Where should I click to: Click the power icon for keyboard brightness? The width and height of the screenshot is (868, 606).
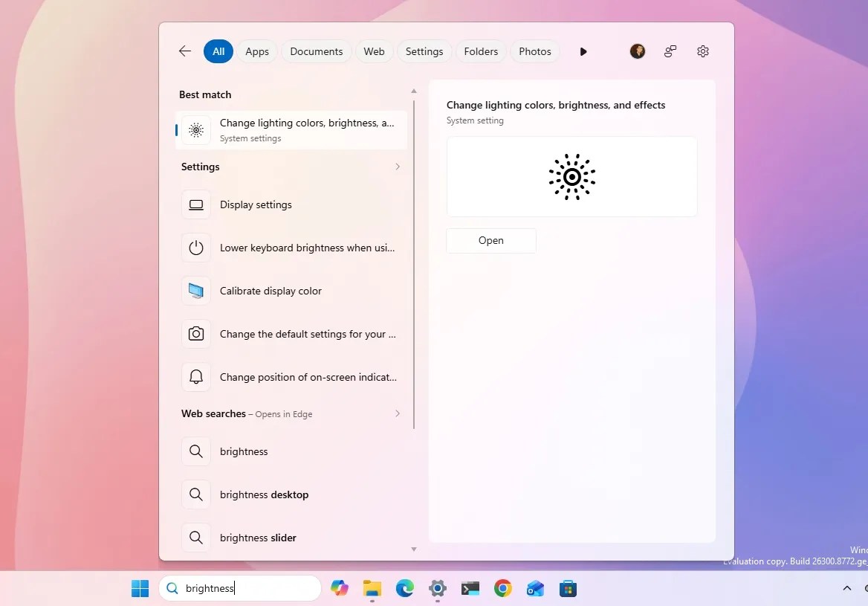pyautogui.click(x=196, y=248)
